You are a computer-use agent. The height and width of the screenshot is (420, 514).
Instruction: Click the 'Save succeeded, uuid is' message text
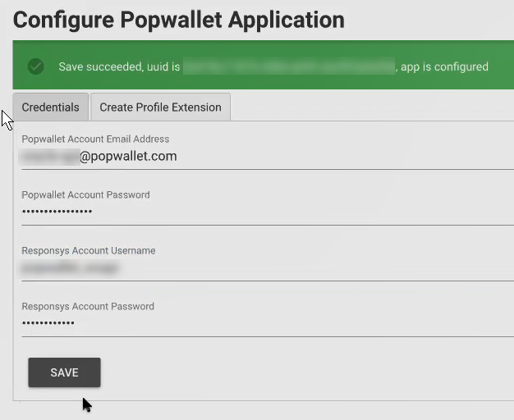point(119,66)
